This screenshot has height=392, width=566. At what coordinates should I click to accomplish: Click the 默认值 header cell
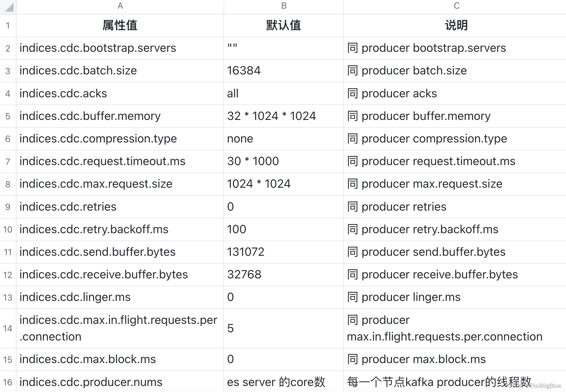click(x=283, y=26)
